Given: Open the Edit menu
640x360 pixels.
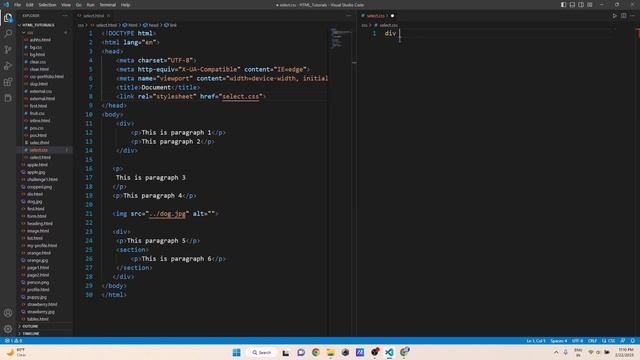Looking at the screenshot, I should 29,5.
